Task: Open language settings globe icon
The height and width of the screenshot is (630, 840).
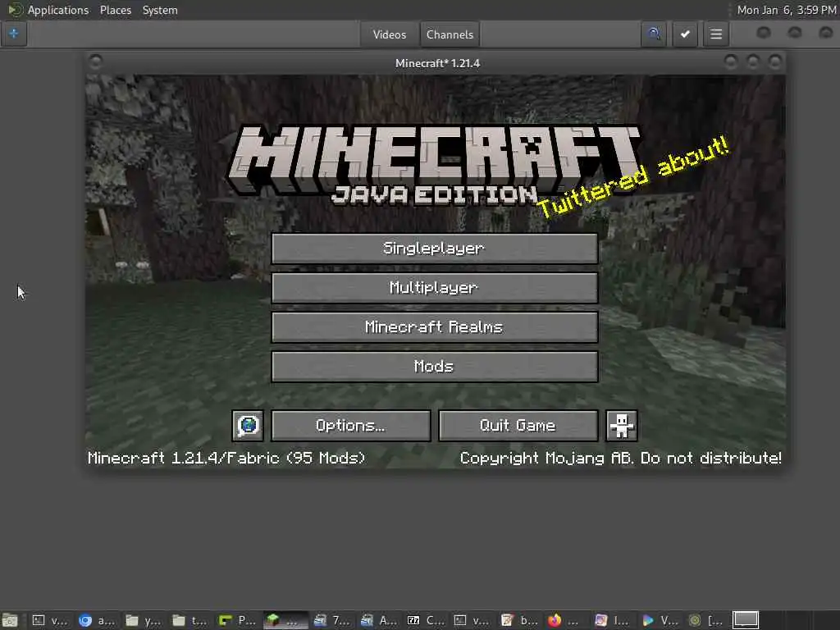Action: (248, 426)
